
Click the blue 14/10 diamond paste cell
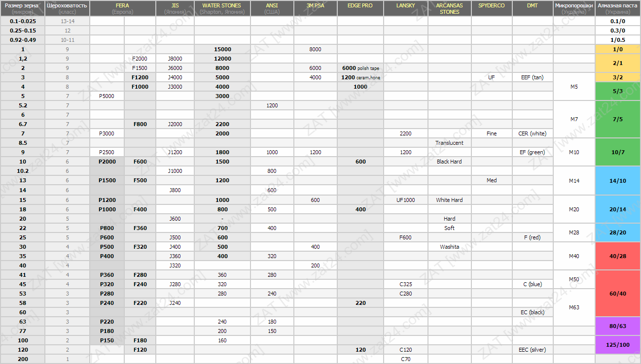point(618,181)
